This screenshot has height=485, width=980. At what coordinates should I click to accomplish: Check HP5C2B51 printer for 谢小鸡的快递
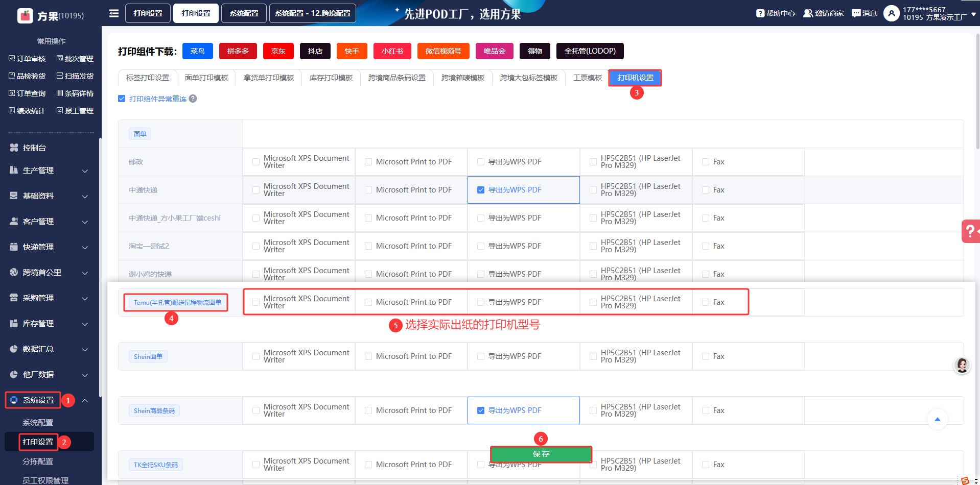[593, 274]
